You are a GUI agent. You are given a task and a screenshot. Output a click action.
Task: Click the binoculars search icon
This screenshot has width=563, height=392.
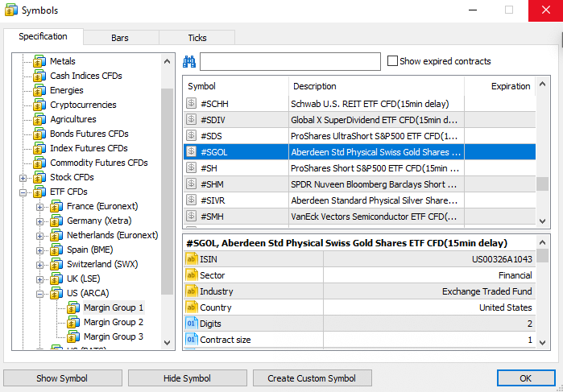(x=189, y=62)
